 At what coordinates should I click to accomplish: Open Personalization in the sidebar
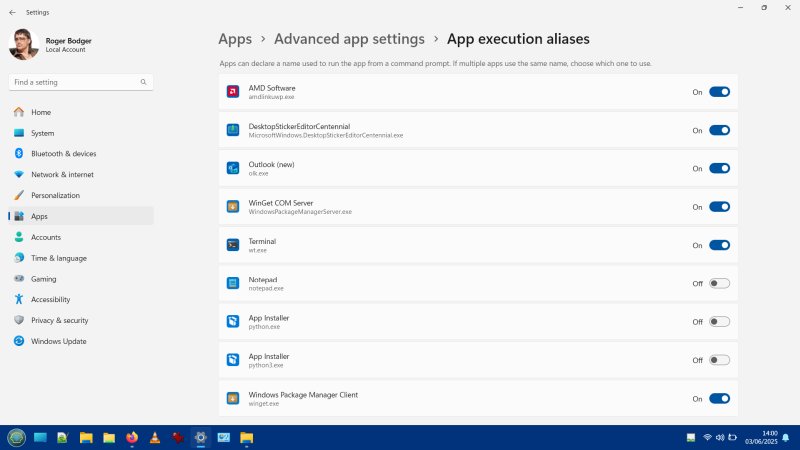coord(55,195)
